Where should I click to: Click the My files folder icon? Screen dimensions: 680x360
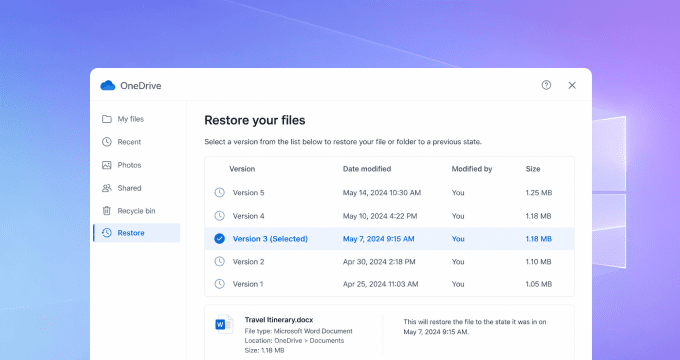click(x=107, y=119)
